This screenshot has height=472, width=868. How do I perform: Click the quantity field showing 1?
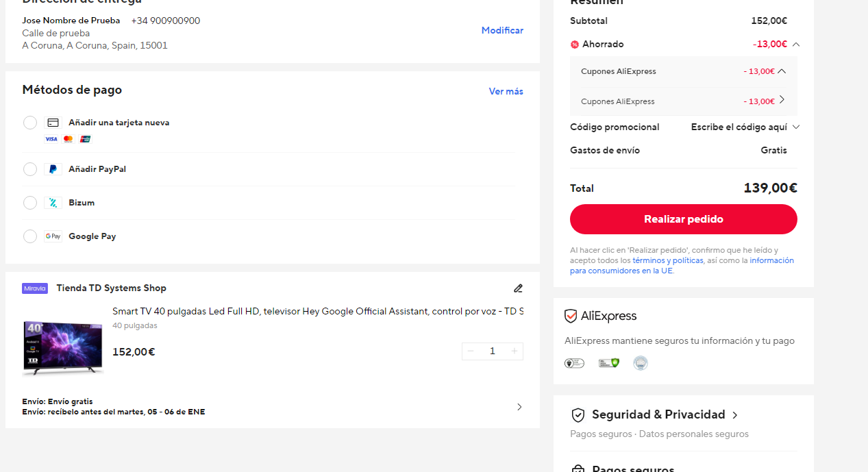click(x=492, y=351)
